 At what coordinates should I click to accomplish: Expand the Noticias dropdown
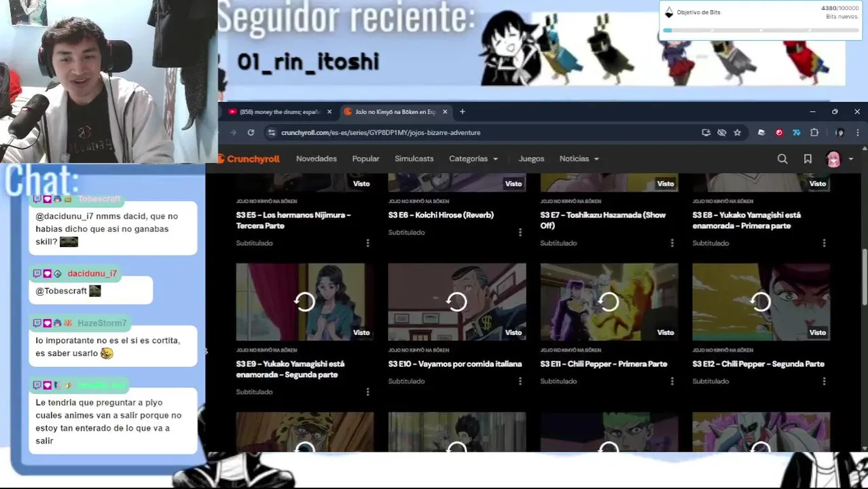pos(579,159)
